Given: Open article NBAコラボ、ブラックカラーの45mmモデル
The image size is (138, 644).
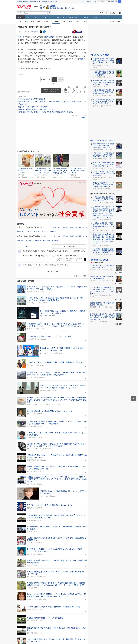Looking at the screenshot, I should (x=56, y=445).
